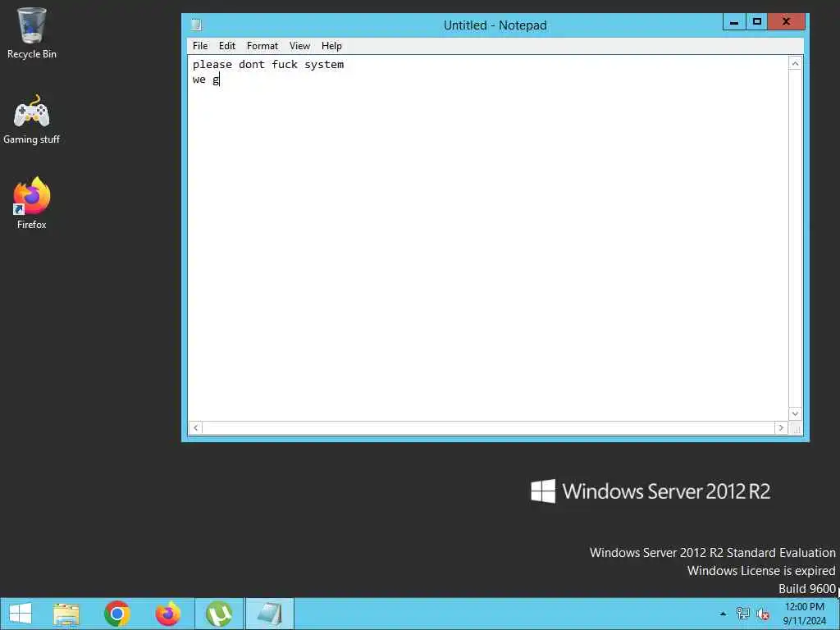This screenshot has width=840, height=630.
Task: Open the Recycle Bin desktop icon
Action: coord(32,33)
